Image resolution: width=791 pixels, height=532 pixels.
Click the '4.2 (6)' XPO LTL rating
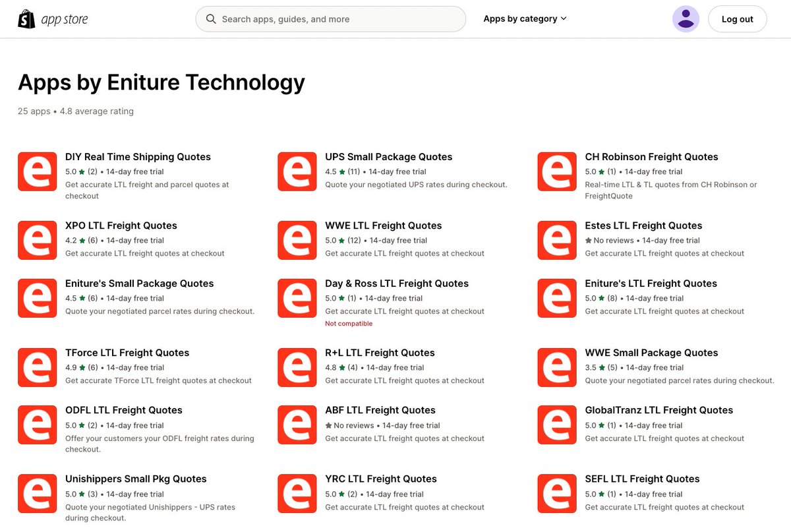[82, 240]
